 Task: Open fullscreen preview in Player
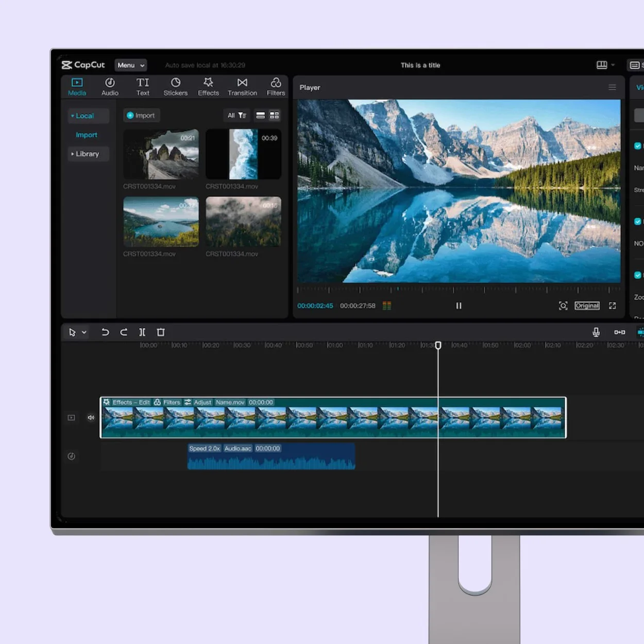pyautogui.click(x=612, y=306)
